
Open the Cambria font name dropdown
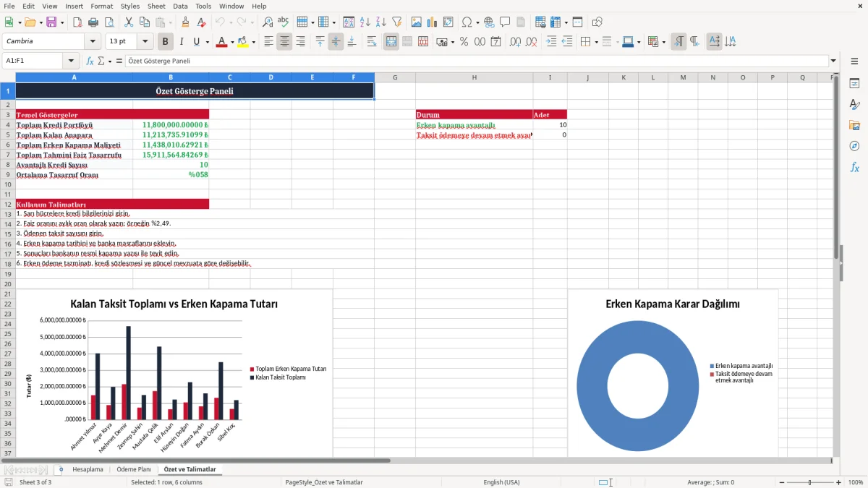93,42
